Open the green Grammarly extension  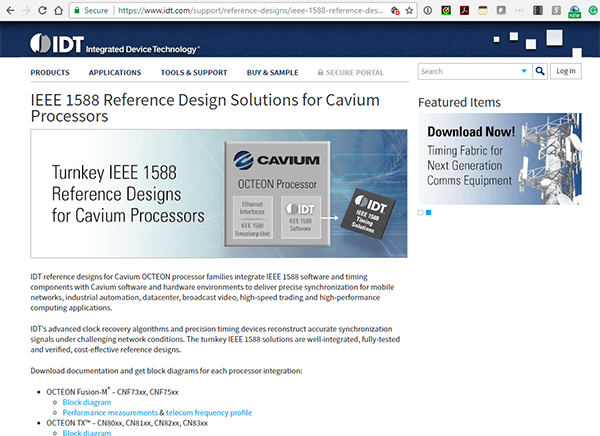[593, 10]
